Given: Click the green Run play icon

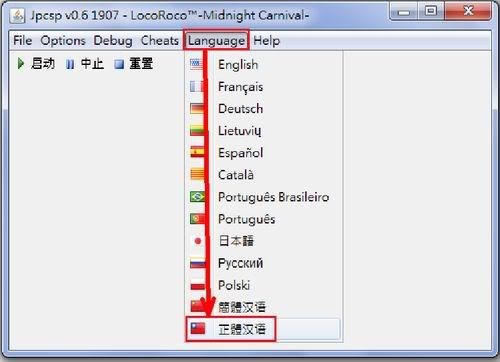Looking at the screenshot, I should pyautogui.click(x=20, y=63).
